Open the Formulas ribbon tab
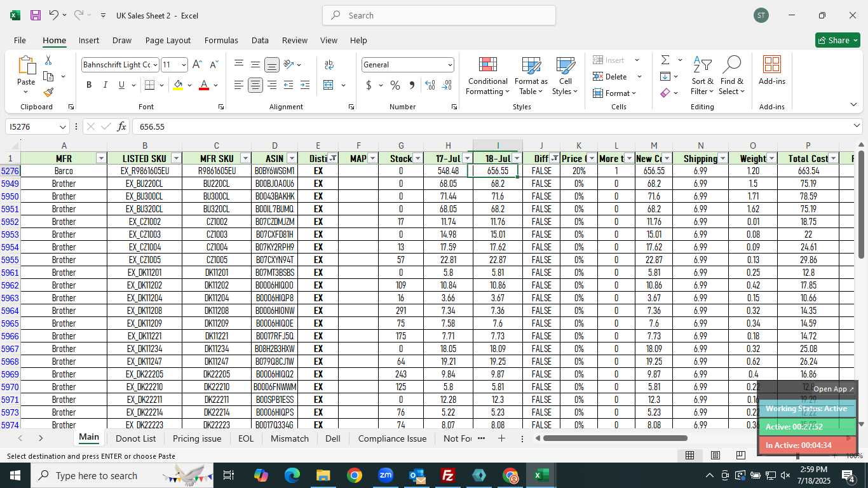 (221, 40)
